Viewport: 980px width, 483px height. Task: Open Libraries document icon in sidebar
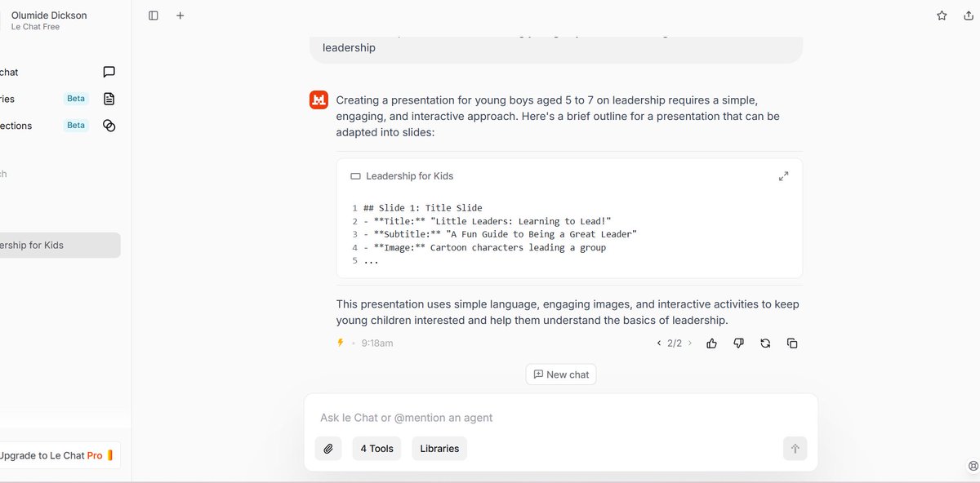coord(109,99)
